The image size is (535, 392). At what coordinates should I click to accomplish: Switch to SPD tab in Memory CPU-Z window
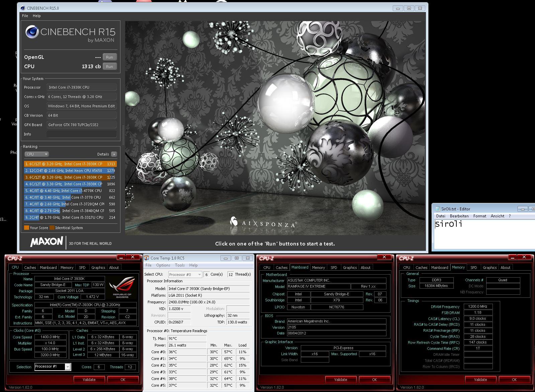[x=474, y=268]
